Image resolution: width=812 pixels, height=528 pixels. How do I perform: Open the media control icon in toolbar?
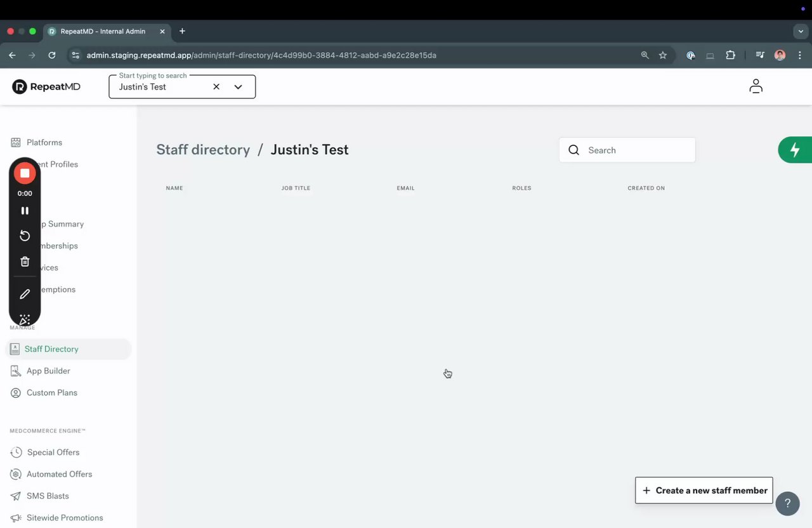click(x=760, y=55)
